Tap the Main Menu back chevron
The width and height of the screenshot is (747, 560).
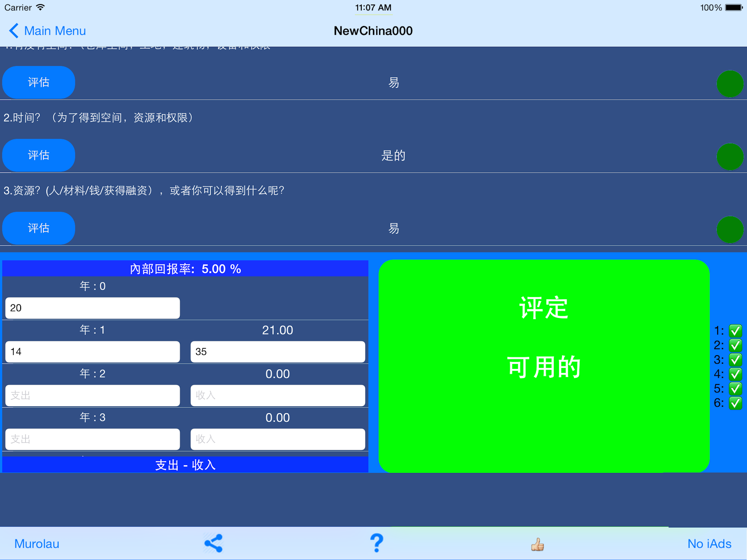coord(13,31)
